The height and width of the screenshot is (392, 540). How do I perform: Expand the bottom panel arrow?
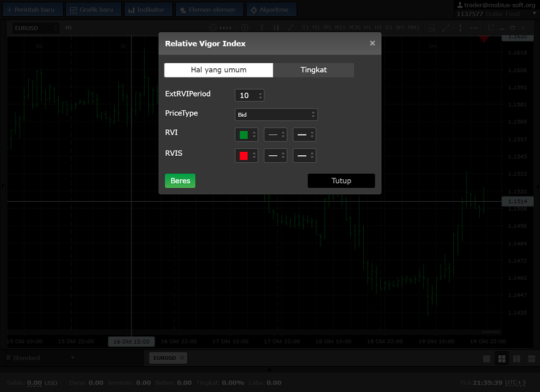point(269,370)
